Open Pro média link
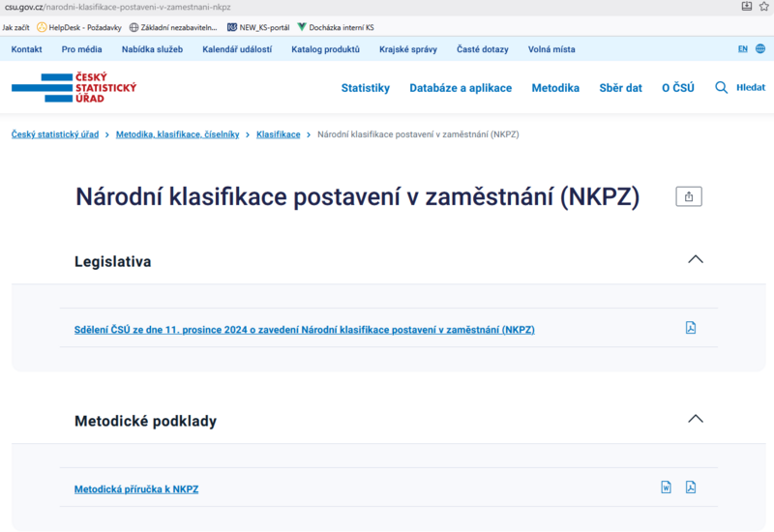This screenshot has height=532, width=774. 81,49
